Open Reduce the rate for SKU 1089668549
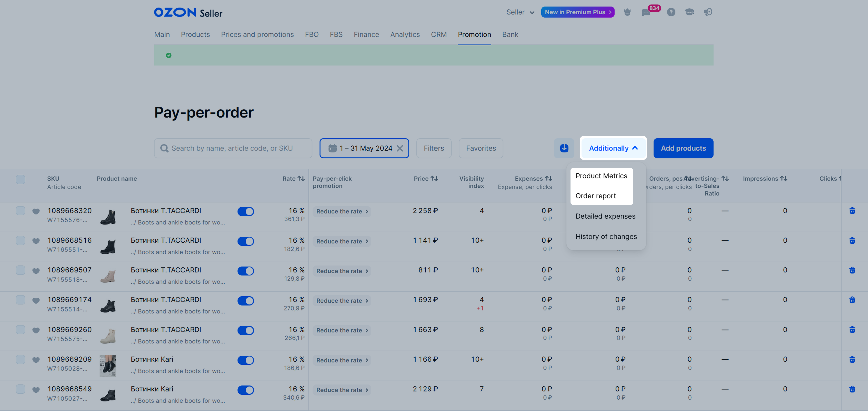 tap(342, 390)
